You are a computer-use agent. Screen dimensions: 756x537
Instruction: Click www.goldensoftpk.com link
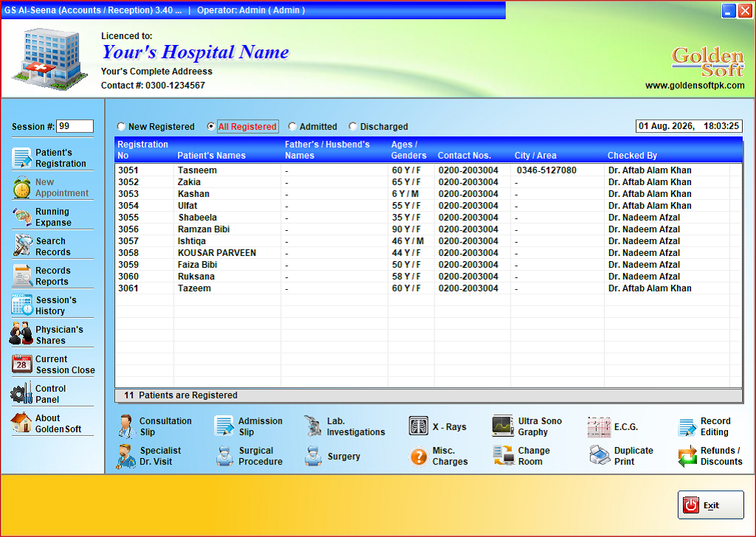coord(695,86)
